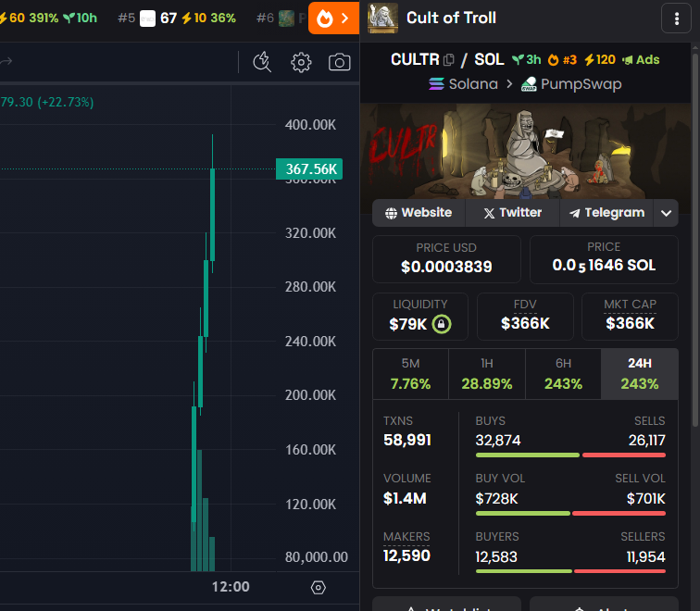Click the Solana chain logo

[x=436, y=84]
